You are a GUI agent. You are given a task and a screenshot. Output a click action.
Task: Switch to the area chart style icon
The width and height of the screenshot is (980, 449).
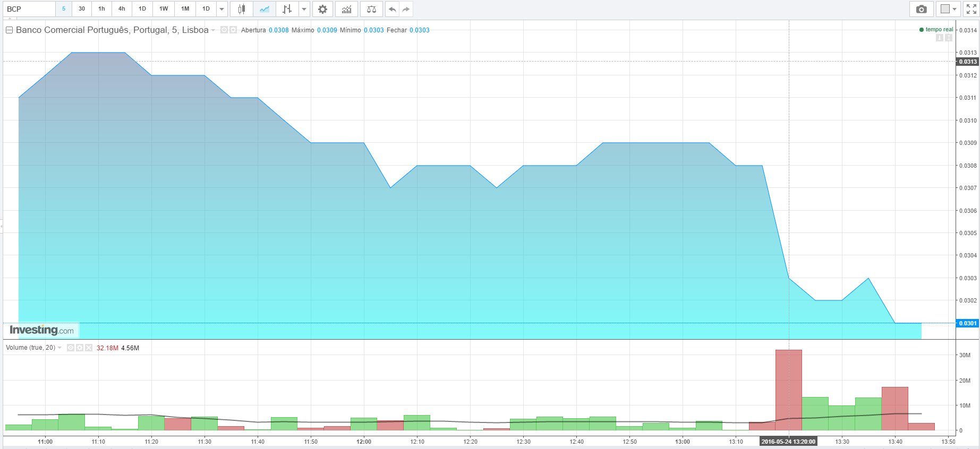pyautogui.click(x=264, y=9)
